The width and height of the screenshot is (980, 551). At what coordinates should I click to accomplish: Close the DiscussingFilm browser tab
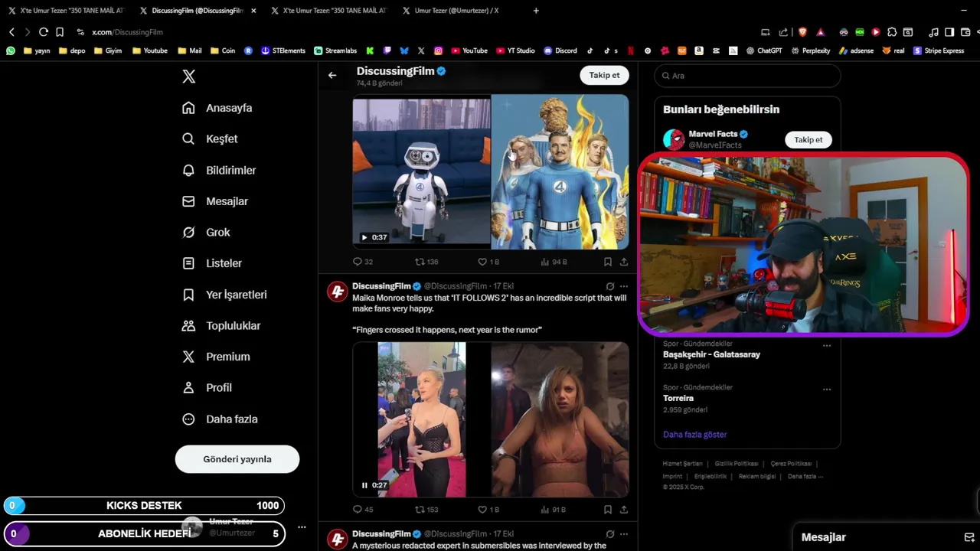tap(253, 11)
